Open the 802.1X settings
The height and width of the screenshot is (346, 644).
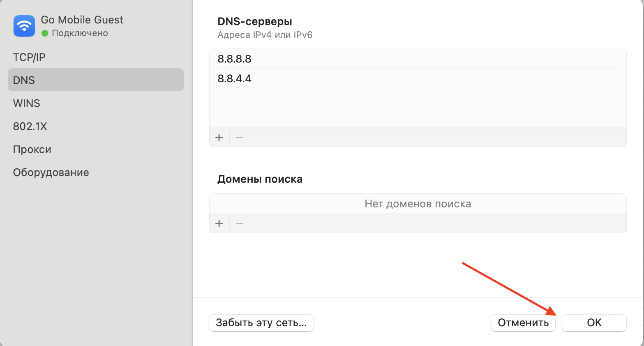(30, 126)
